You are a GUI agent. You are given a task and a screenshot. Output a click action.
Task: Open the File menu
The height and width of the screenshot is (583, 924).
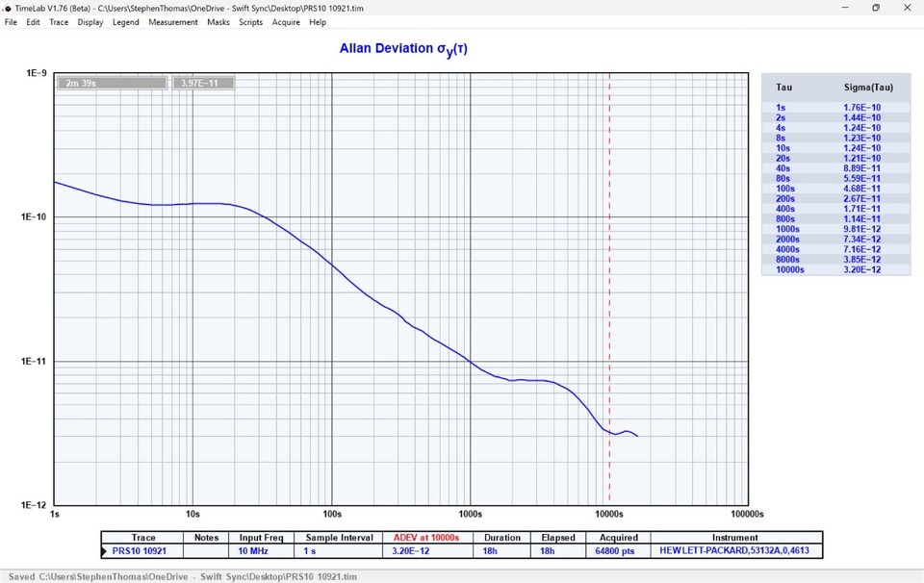coord(11,21)
